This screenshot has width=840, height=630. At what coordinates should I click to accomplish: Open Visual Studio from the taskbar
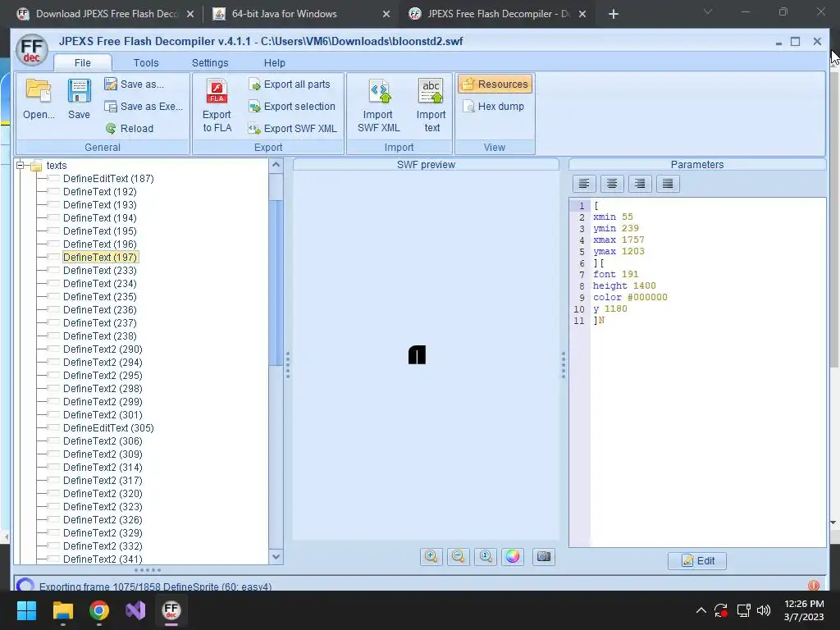(135, 610)
